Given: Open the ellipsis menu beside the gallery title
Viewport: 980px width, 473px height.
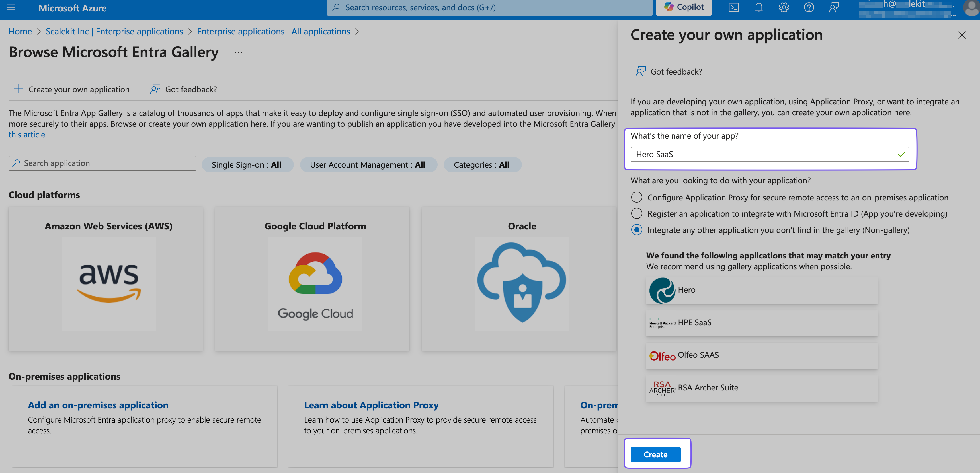Looking at the screenshot, I should click(239, 52).
